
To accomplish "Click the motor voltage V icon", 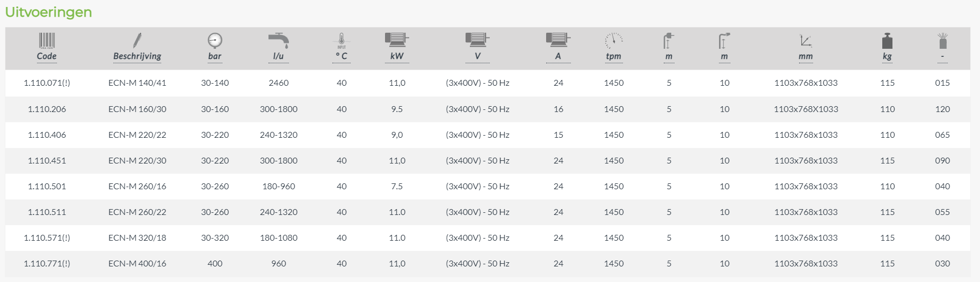I will (477, 40).
